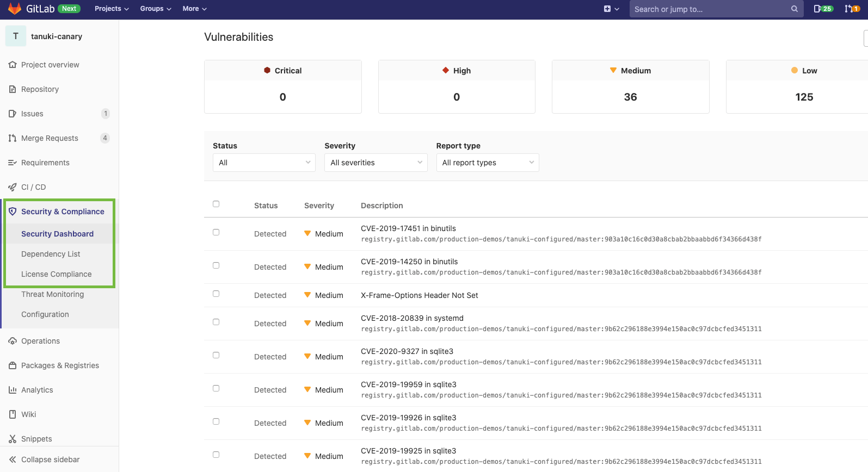The image size is (868, 472).
Task: Click the Project overview home icon
Action: point(13,65)
